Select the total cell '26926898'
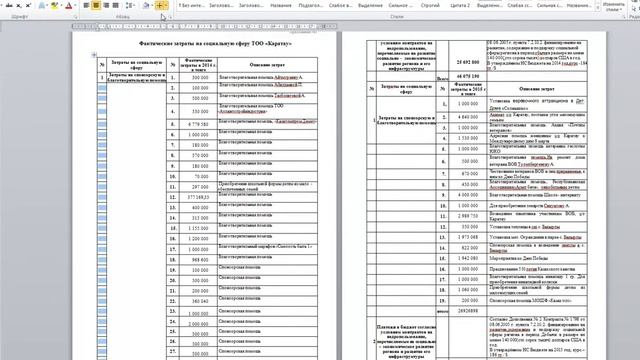 click(x=468, y=311)
